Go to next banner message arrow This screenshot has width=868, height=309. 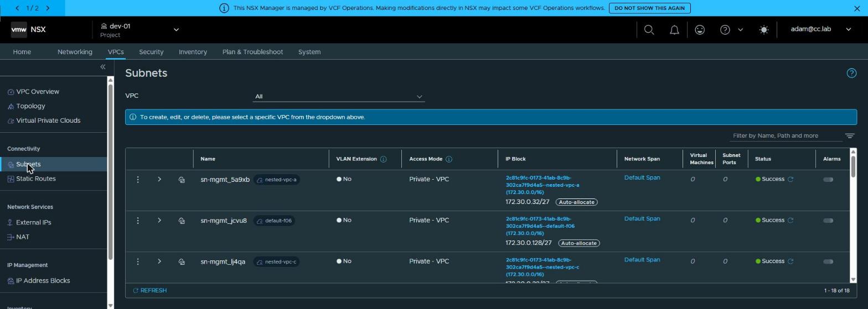pyautogui.click(x=48, y=8)
